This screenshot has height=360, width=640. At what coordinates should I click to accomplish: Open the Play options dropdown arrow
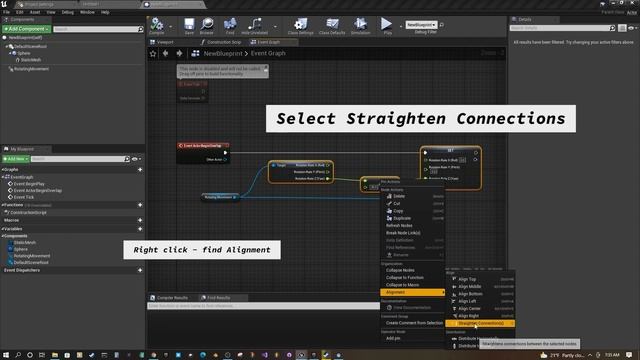click(x=400, y=27)
